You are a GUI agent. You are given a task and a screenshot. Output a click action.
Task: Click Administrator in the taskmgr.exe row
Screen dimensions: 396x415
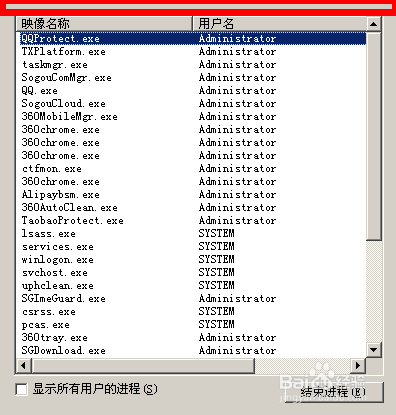click(x=237, y=65)
